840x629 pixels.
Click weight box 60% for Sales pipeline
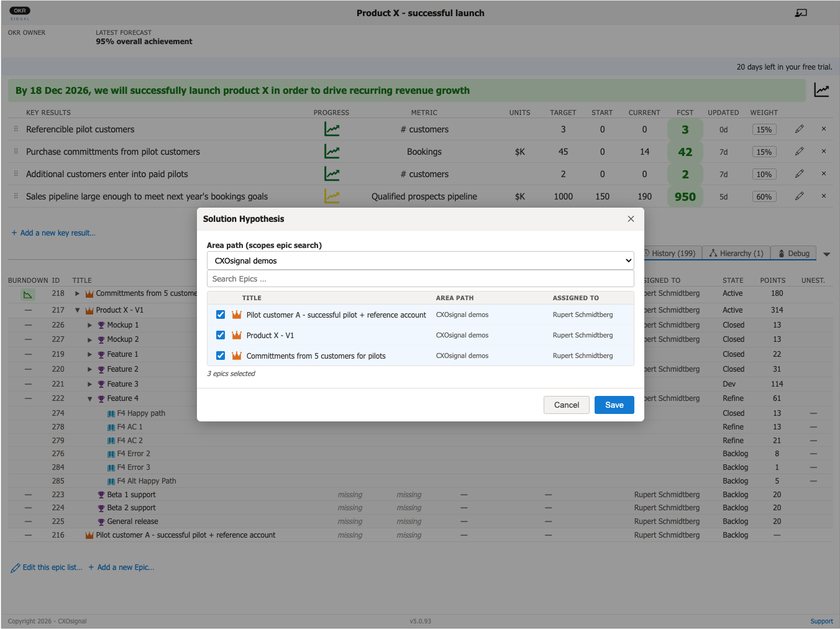click(x=764, y=197)
